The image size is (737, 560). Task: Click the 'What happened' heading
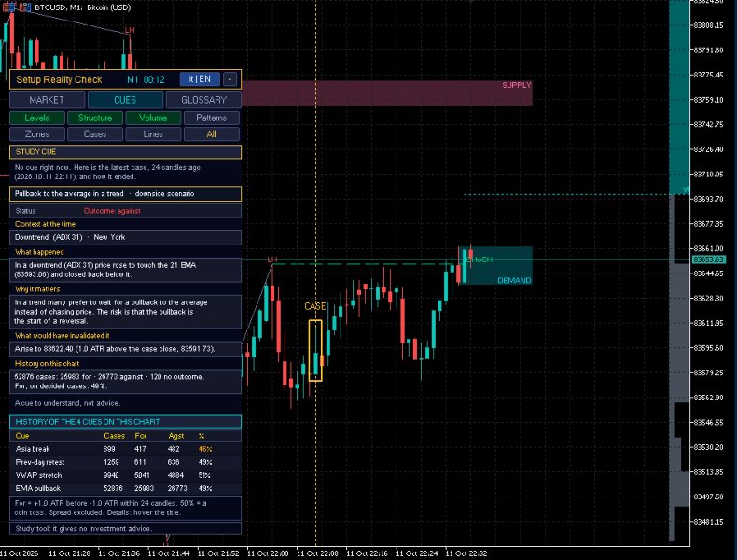tap(39, 252)
